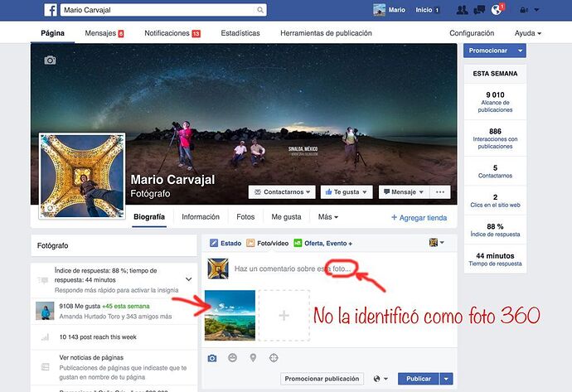Click the crosshair target icon in composer

tap(274, 358)
